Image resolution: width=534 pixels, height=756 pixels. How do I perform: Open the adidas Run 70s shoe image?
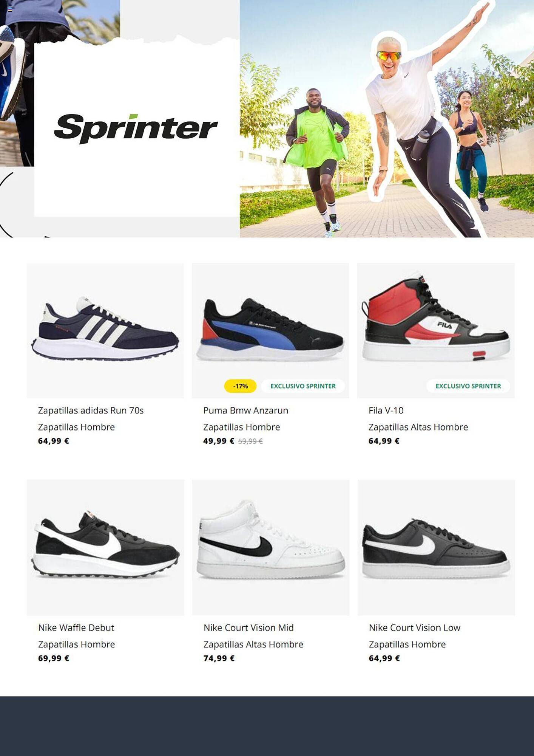pyautogui.click(x=105, y=330)
